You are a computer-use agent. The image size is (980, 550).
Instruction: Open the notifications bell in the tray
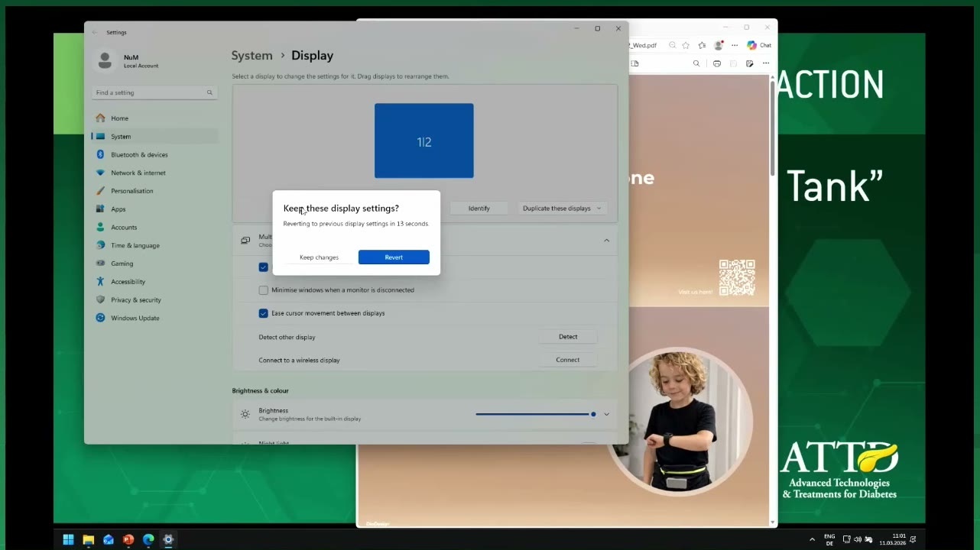tap(913, 540)
